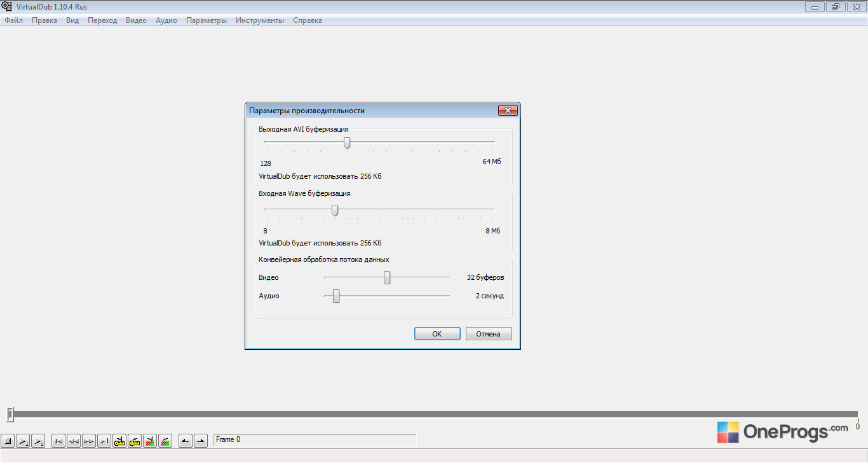Go to next keyframe (yellow key icon)
Image resolution: width=868 pixels, height=463 pixels.
tap(135, 441)
